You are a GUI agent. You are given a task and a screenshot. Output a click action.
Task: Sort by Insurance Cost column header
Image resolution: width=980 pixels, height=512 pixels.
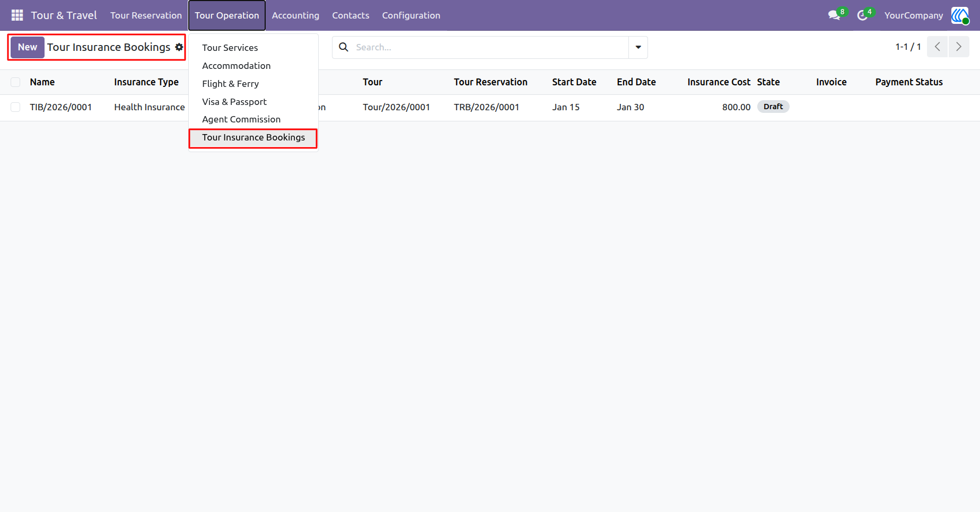pos(719,82)
